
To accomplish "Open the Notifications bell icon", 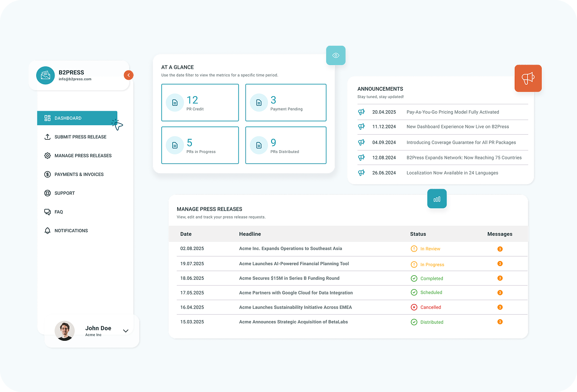I will click(x=47, y=230).
